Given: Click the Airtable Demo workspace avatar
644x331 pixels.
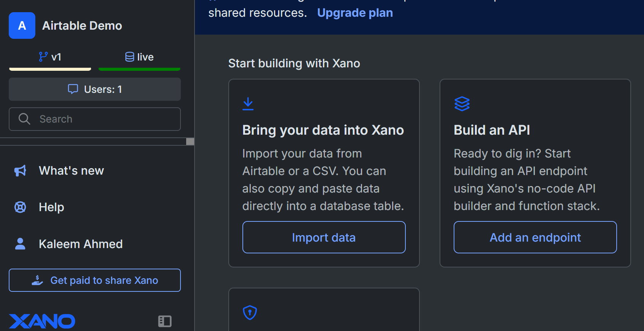Looking at the screenshot, I should pos(22,25).
